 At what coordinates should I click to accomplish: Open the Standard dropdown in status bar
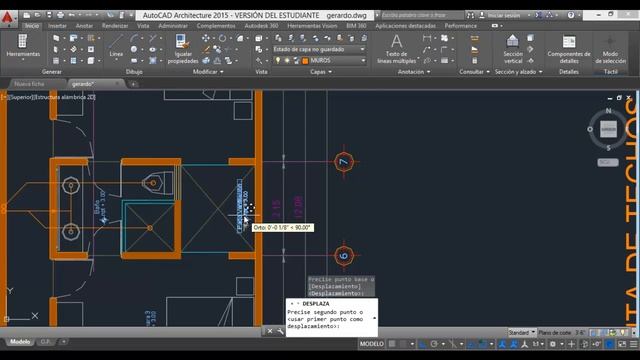click(522, 333)
